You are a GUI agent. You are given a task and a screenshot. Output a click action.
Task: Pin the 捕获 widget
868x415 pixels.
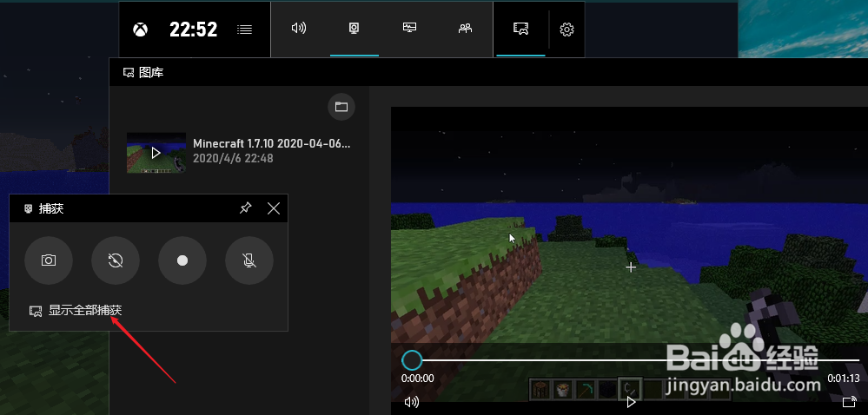pos(245,208)
